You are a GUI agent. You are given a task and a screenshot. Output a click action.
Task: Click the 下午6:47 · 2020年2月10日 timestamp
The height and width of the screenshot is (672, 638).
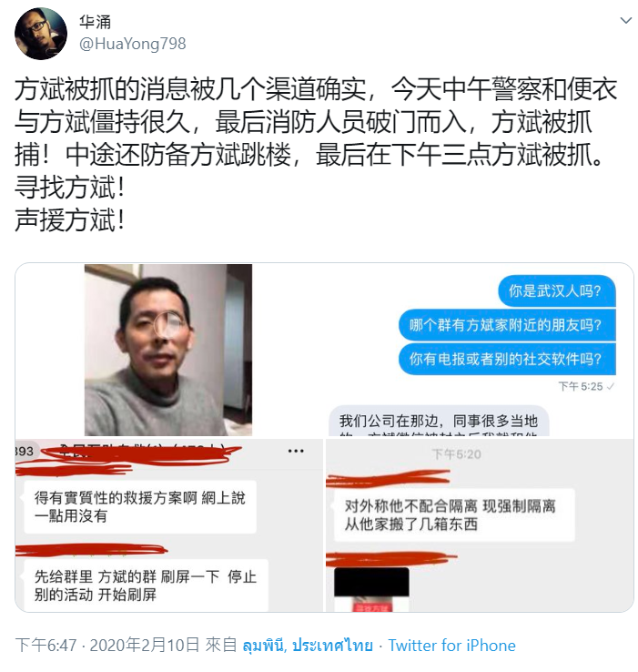tap(107, 645)
